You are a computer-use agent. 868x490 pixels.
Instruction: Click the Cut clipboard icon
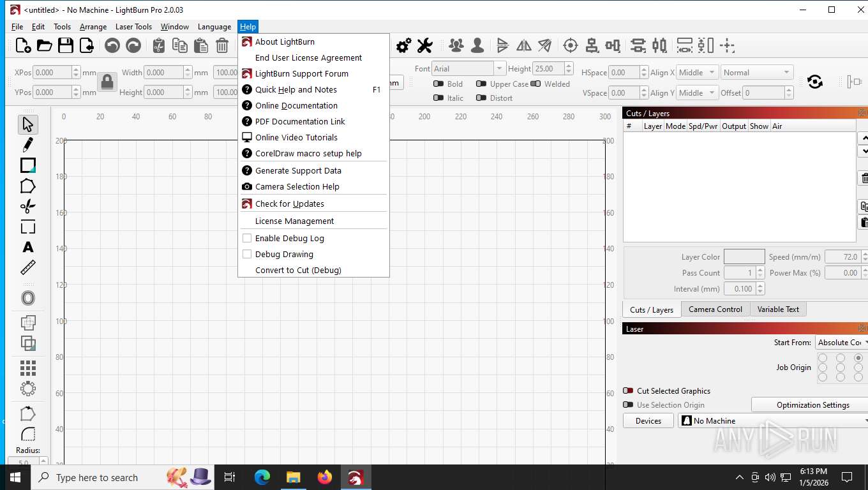point(159,45)
